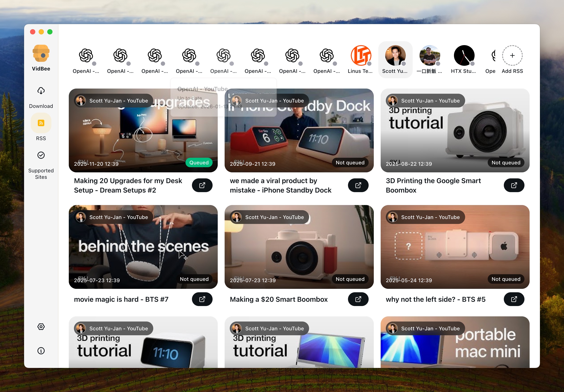Open external link for why not the left side
The width and height of the screenshot is (564, 392).
[514, 299]
